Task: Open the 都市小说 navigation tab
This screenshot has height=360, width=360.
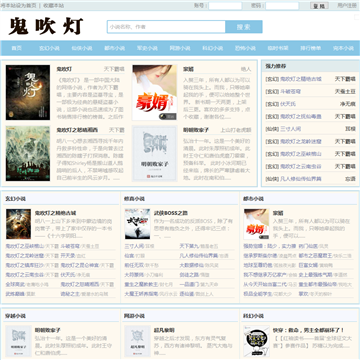Action: [114, 48]
